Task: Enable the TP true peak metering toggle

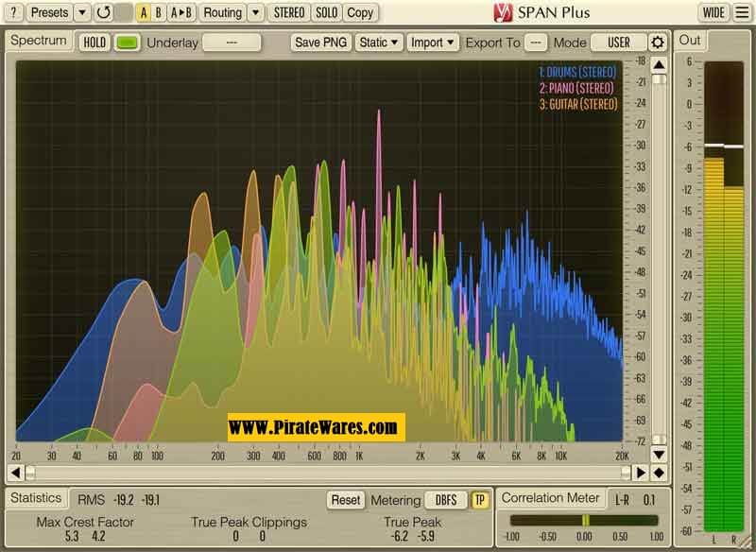Action: (480, 499)
